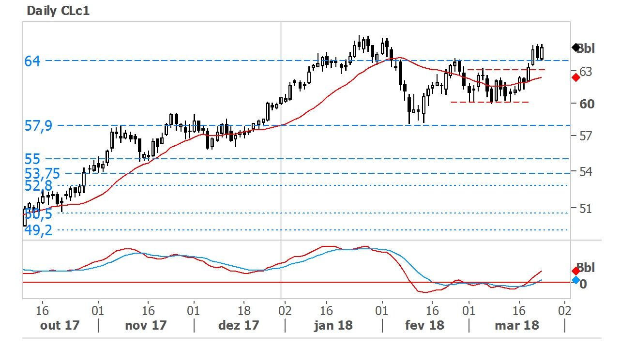Click the '54' value on the price axis
This screenshot has height=364, width=620.
[x=586, y=171]
